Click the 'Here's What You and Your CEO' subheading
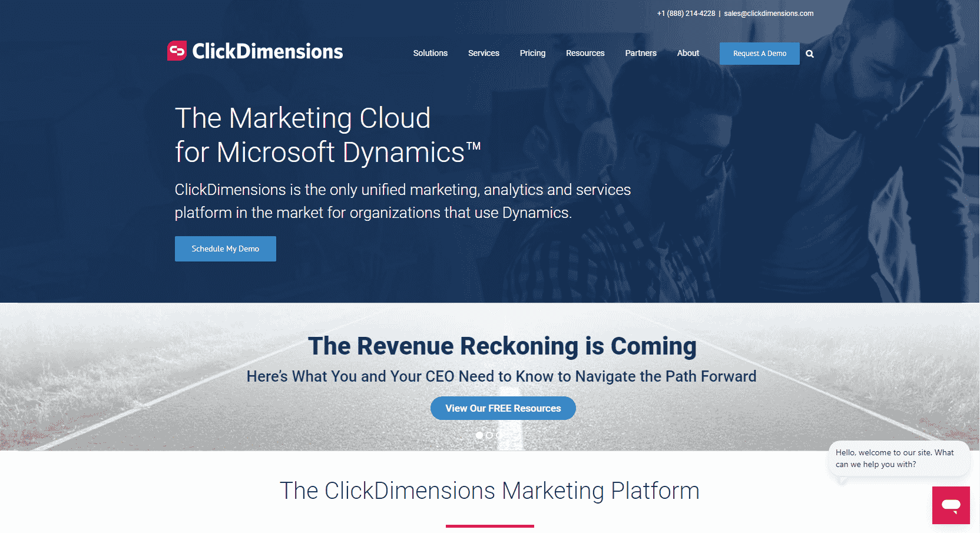Screen dimensions: 980x533 click(501, 376)
